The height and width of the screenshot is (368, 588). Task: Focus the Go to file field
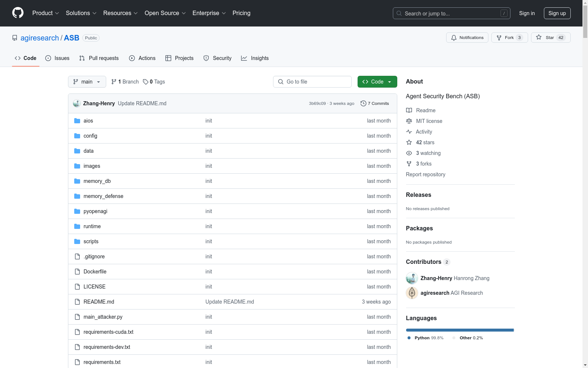pyautogui.click(x=312, y=82)
